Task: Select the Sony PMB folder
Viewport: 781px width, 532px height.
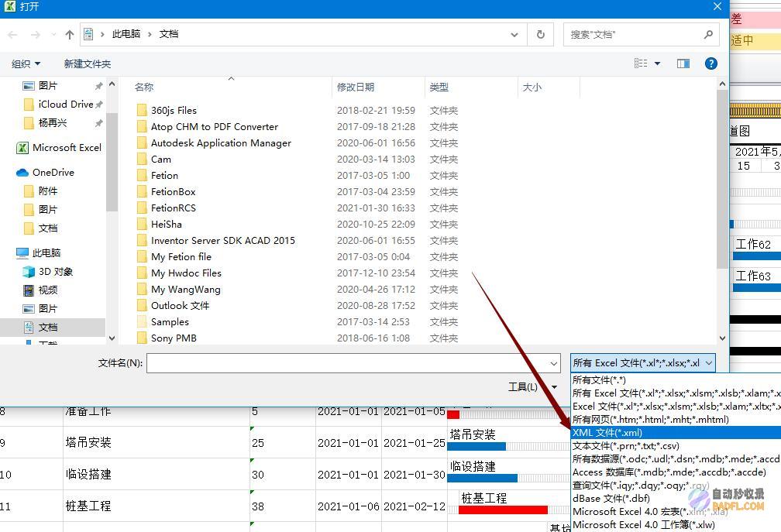Action: (x=174, y=338)
